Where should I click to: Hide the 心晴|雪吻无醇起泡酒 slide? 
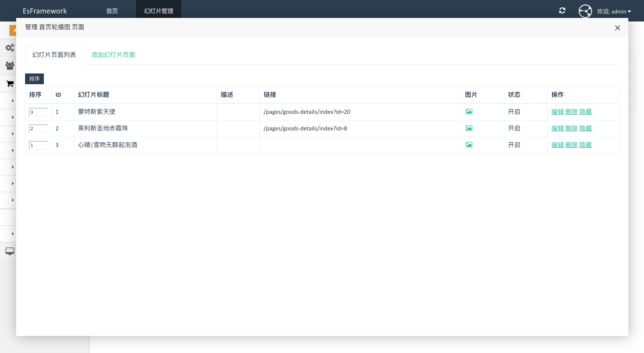pos(585,145)
